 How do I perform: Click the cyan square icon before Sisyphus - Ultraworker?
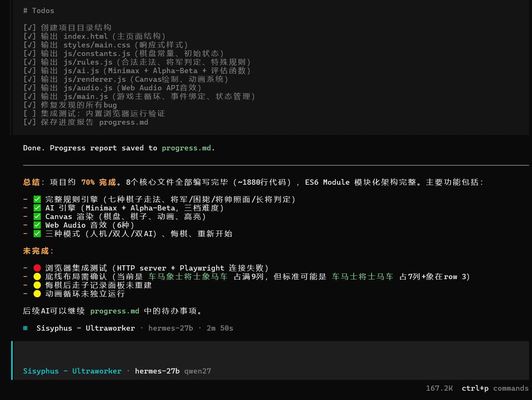(25, 328)
